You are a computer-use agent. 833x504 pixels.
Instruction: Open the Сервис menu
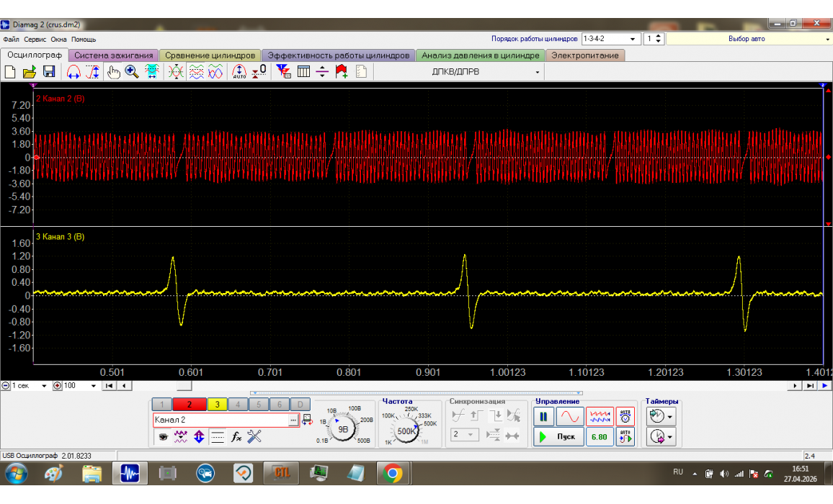tap(35, 39)
